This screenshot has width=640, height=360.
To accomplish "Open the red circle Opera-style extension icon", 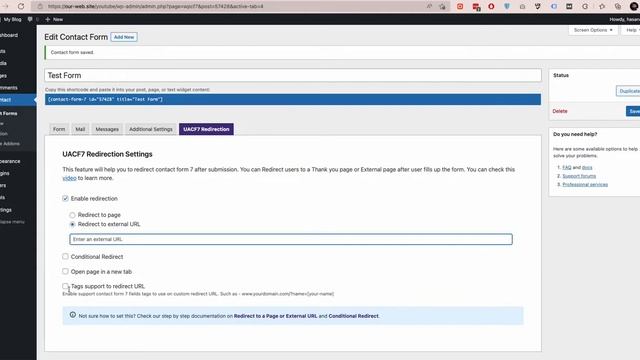I will (x=491, y=6).
